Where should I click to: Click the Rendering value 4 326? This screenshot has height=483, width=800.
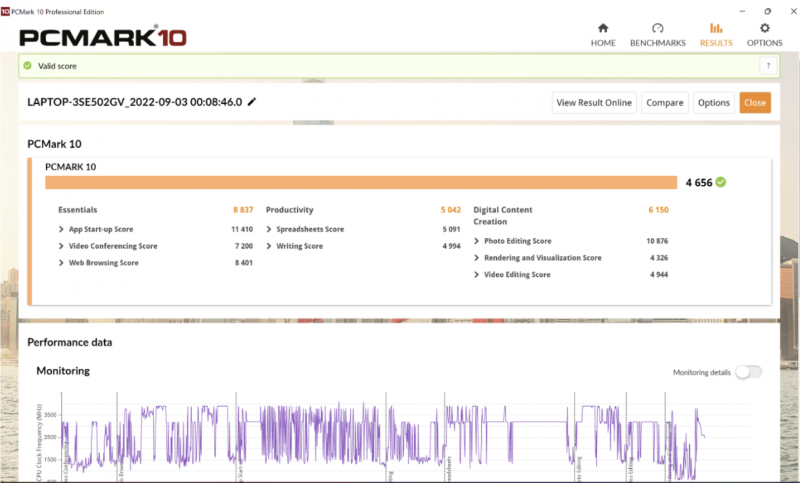click(659, 258)
